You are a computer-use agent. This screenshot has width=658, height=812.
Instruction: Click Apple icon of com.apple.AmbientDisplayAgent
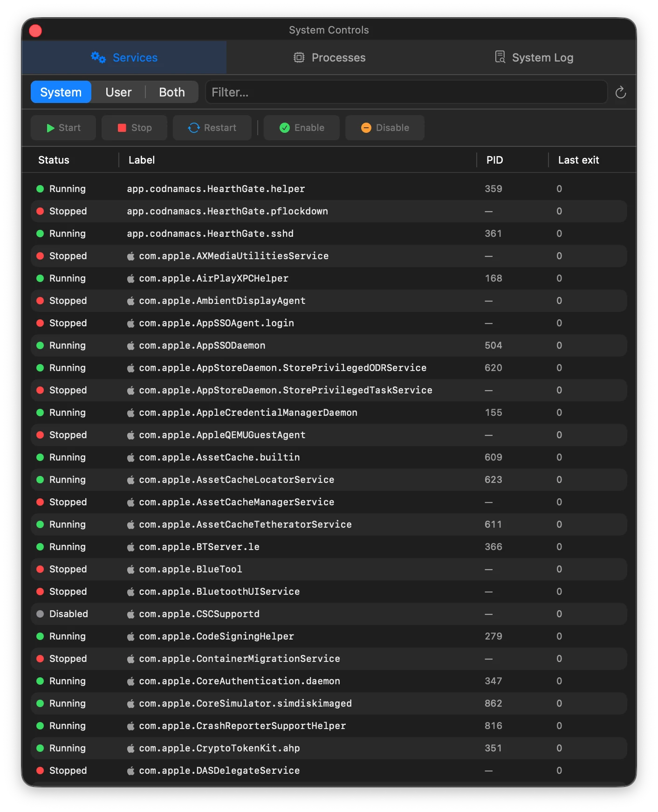point(131,301)
